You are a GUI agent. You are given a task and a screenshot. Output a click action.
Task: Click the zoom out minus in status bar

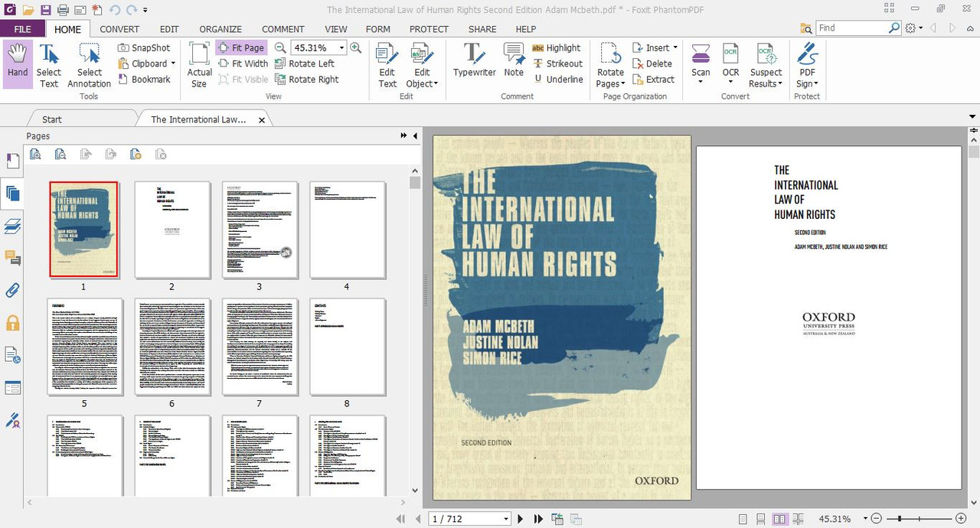tap(876, 519)
